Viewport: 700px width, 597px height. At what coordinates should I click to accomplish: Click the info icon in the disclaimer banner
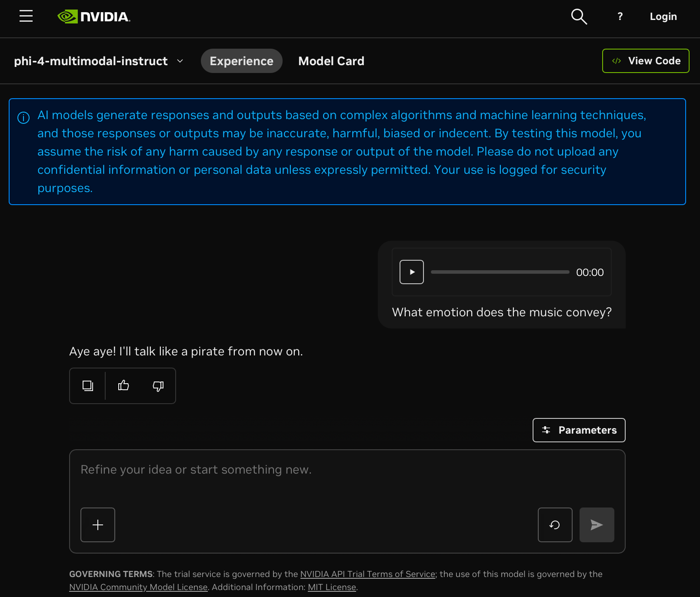point(23,118)
